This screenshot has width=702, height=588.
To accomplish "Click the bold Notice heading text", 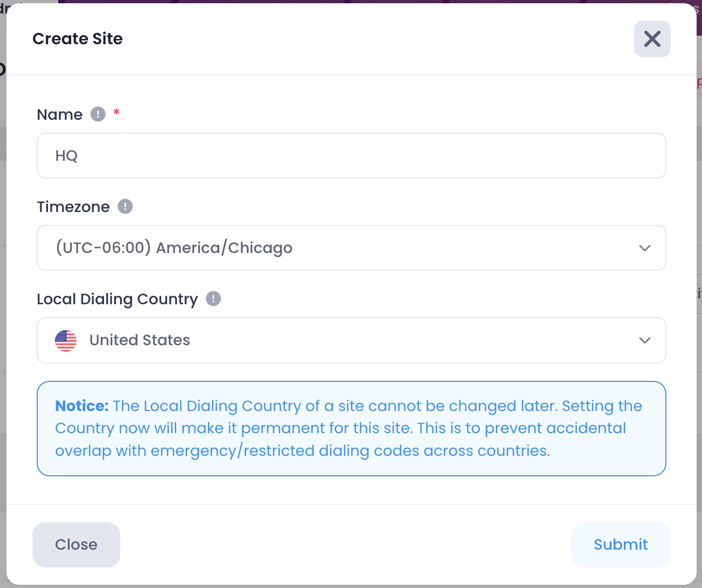I will click(82, 406).
